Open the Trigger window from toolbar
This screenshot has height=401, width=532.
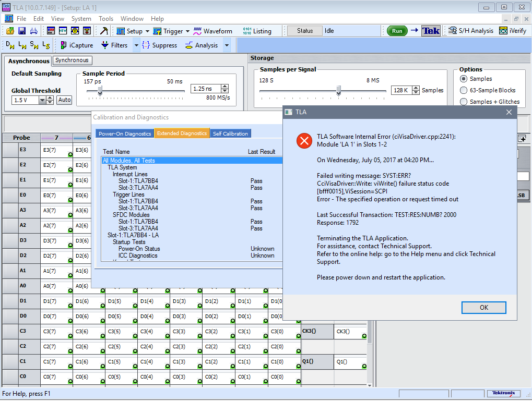(168, 31)
